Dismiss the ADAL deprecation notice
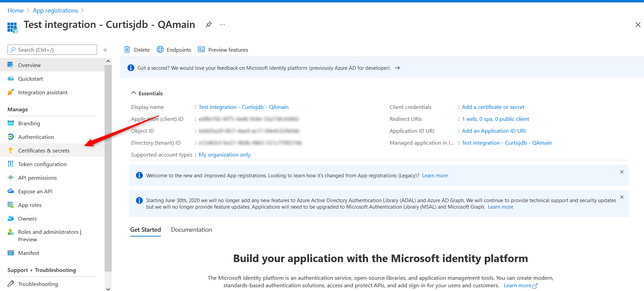This screenshot has width=644, height=291. click(x=622, y=197)
